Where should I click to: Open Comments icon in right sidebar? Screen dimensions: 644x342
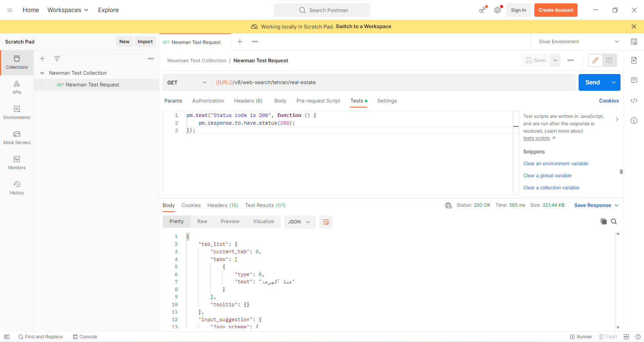pyautogui.click(x=634, y=80)
